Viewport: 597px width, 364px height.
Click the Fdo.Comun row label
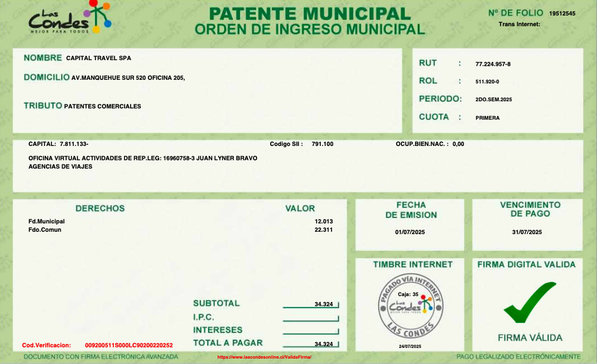45,230
